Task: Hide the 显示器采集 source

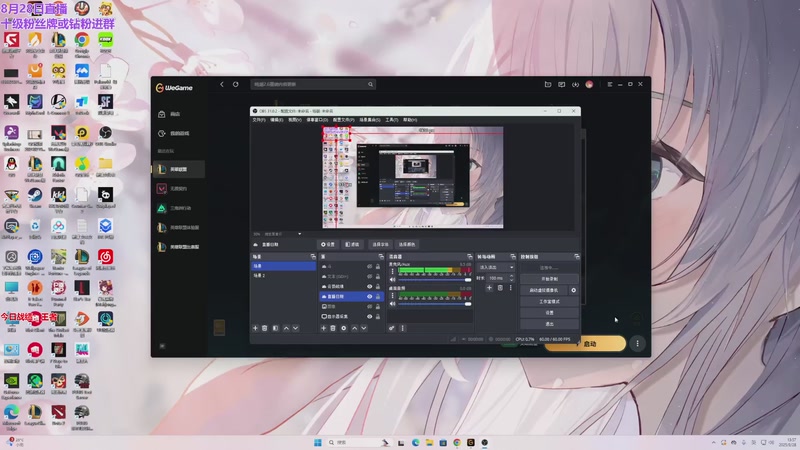Action: [369, 316]
